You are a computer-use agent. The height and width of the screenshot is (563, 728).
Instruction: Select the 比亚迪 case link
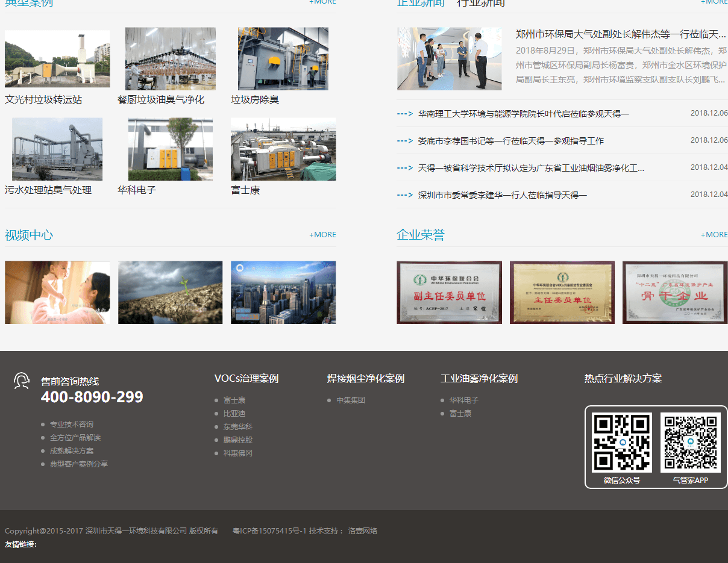[235, 413]
